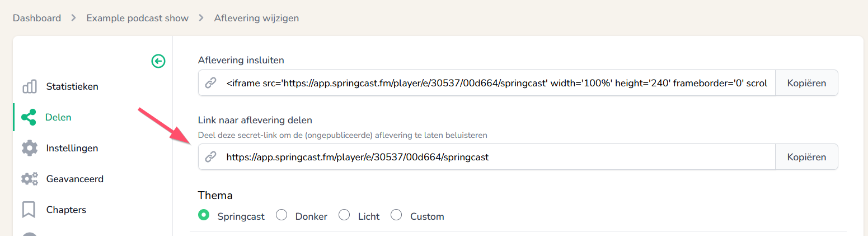The image size is (868, 236).
Task: Open Example podcast show breadcrumb
Action: (x=137, y=18)
